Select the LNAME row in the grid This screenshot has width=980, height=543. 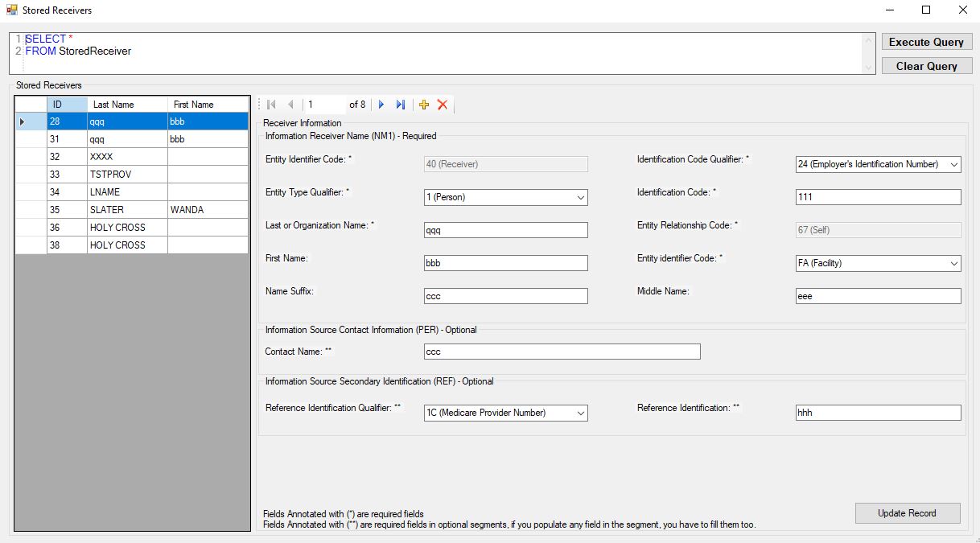coord(132,192)
